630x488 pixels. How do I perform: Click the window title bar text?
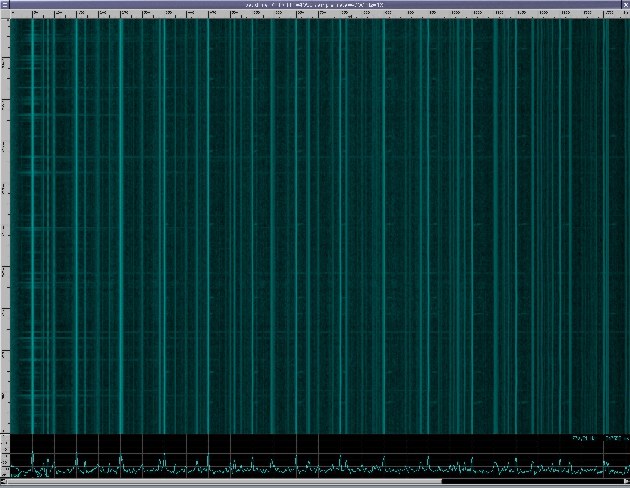315,5
